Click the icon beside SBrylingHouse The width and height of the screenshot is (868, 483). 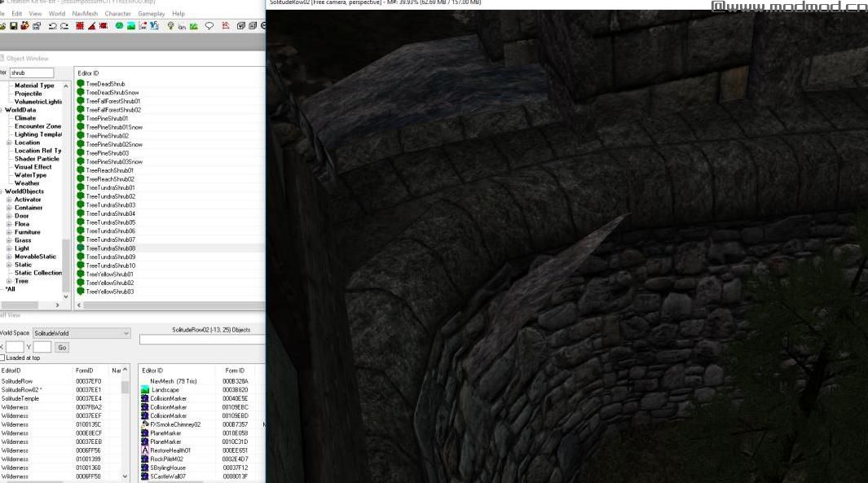point(145,468)
